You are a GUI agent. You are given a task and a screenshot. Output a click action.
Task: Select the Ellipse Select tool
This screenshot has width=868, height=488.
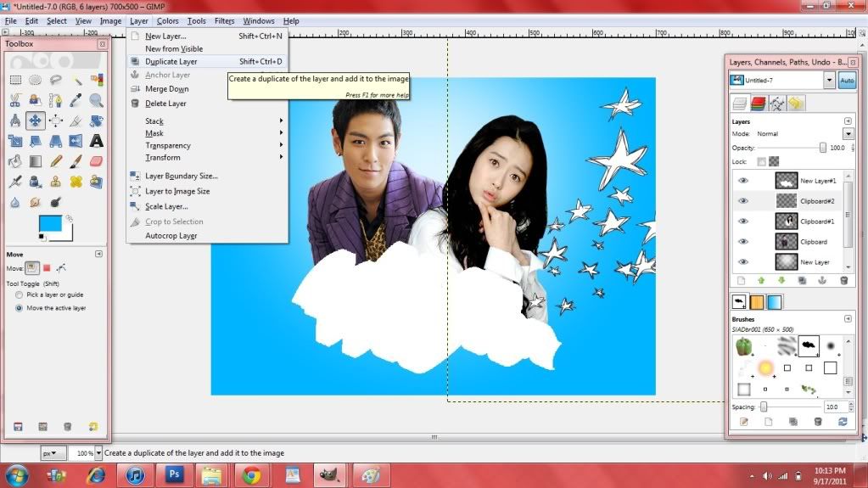click(x=36, y=81)
